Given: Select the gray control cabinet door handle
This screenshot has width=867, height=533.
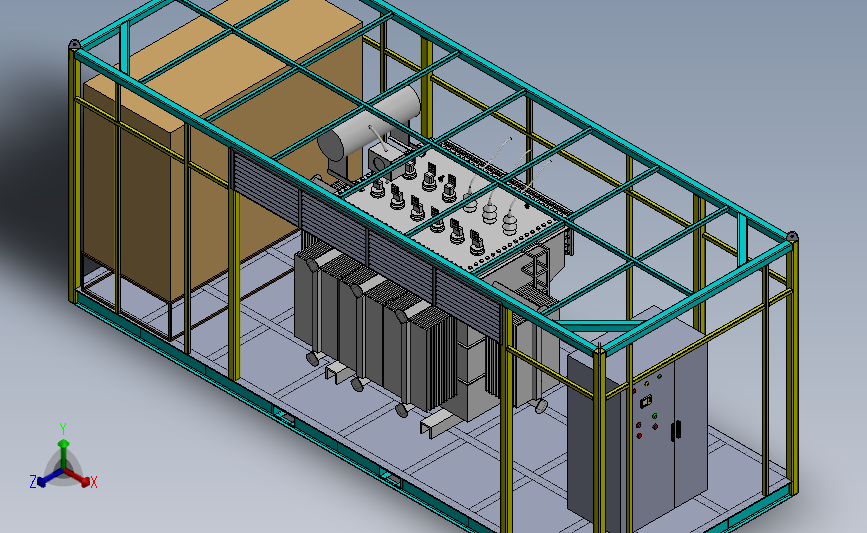Looking at the screenshot, I should pos(676,430).
